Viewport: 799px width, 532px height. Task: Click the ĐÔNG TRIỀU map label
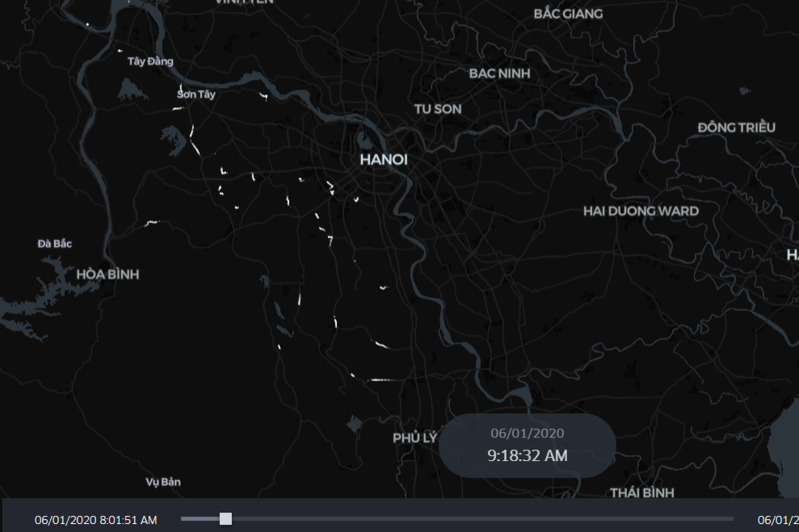736,128
